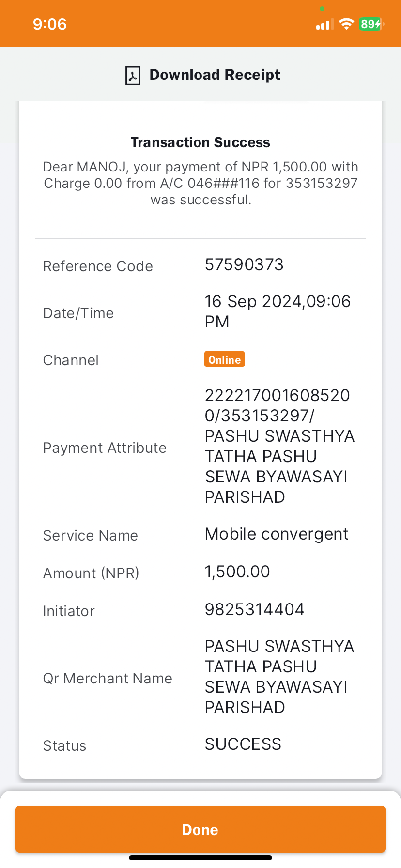This screenshot has width=401, height=868.
Task: Tap the Mobile convergent service name
Action: (x=277, y=534)
